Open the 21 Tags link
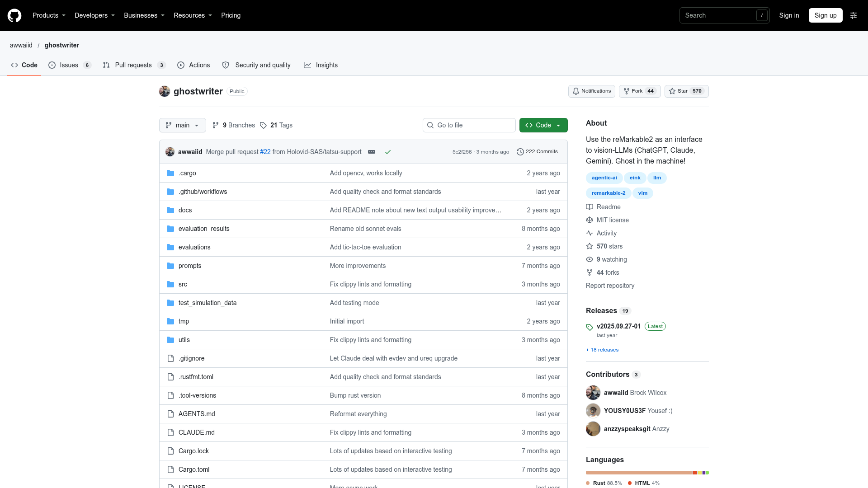 tap(276, 125)
